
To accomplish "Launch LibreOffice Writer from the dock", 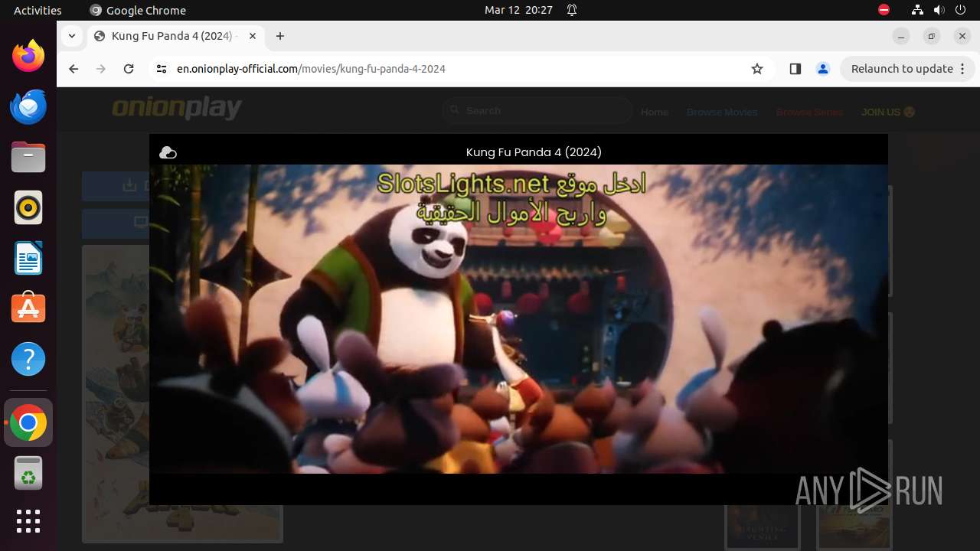I will (28, 258).
